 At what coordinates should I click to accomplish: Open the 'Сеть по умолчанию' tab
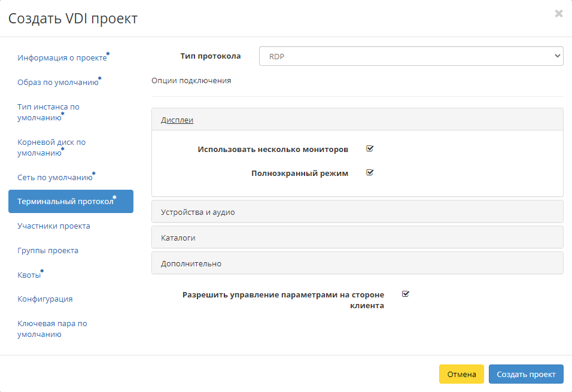point(55,177)
